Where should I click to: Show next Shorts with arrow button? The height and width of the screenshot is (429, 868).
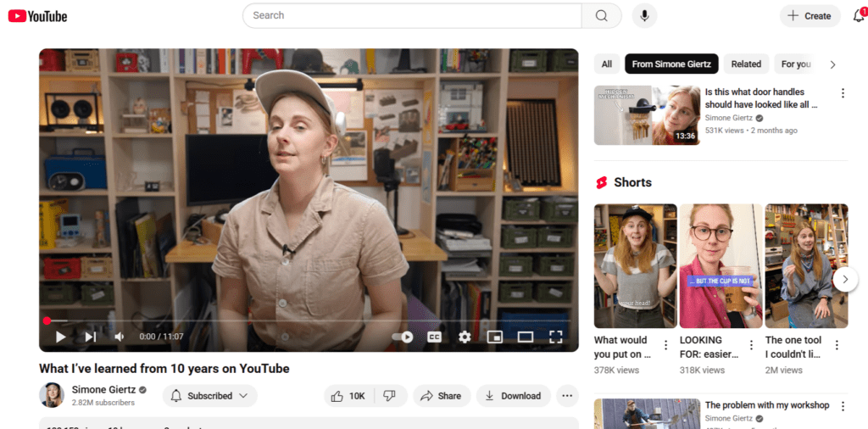coord(845,280)
